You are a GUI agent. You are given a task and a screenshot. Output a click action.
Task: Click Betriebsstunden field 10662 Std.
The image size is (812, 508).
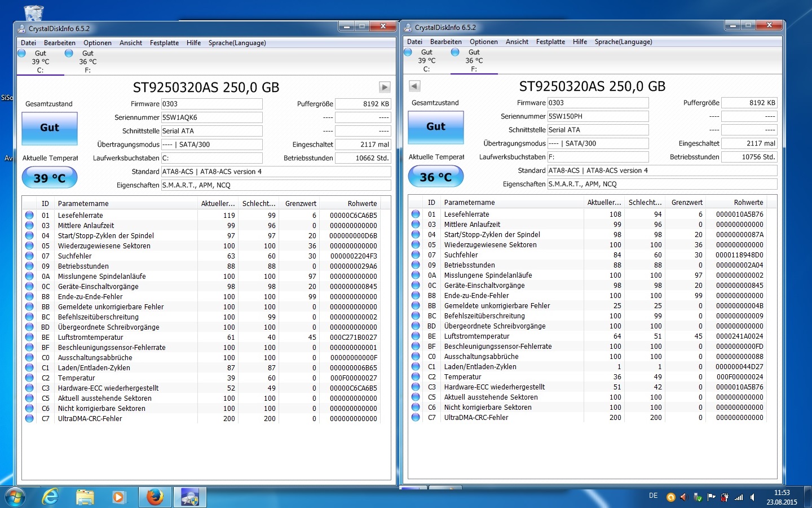click(363, 158)
